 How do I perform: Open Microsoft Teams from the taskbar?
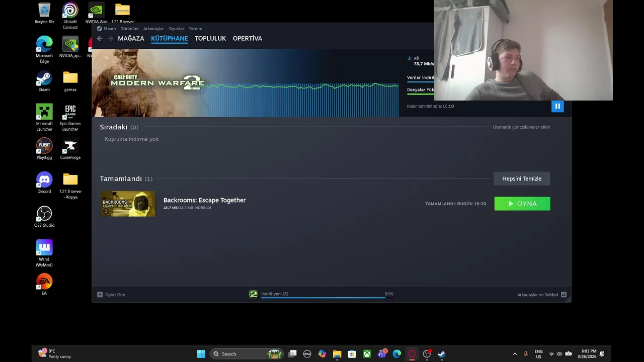tap(382, 354)
